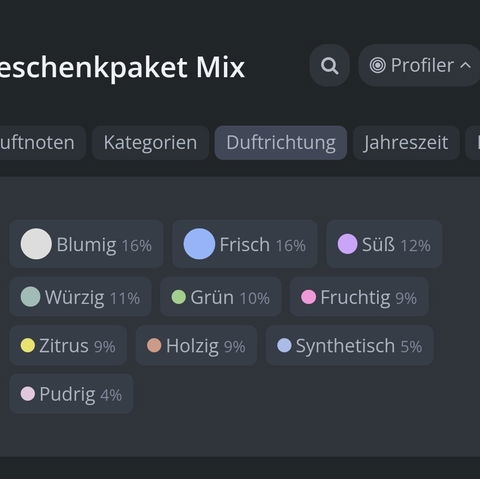Click the Profiler button label

click(422, 65)
